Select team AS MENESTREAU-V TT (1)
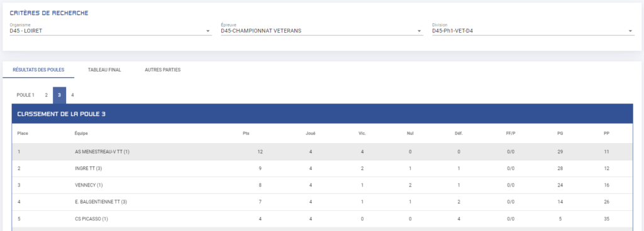This screenshot has height=231, width=644. click(103, 152)
